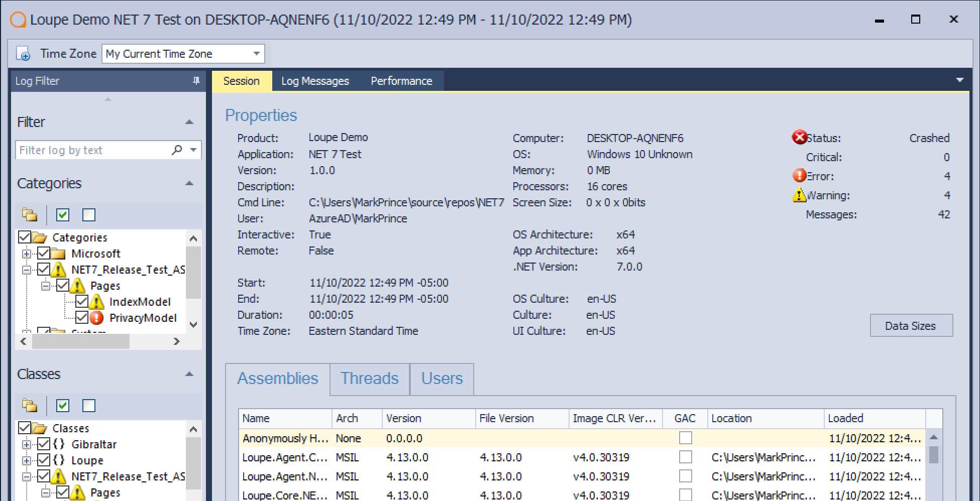Click the Warning count yellow icon

pos(799,194)
